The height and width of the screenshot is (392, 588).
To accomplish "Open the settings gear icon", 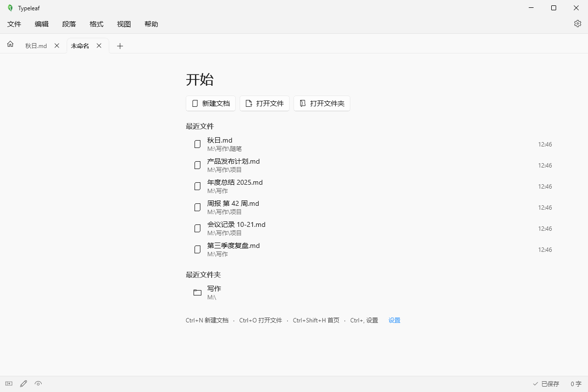I will click(x=578, y=24).
